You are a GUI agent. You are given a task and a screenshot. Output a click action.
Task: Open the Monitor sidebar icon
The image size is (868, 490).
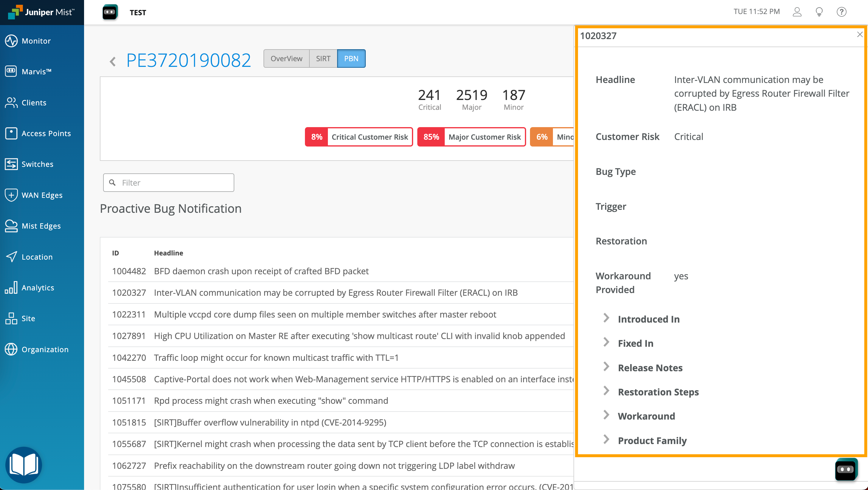tap(11, 41)
